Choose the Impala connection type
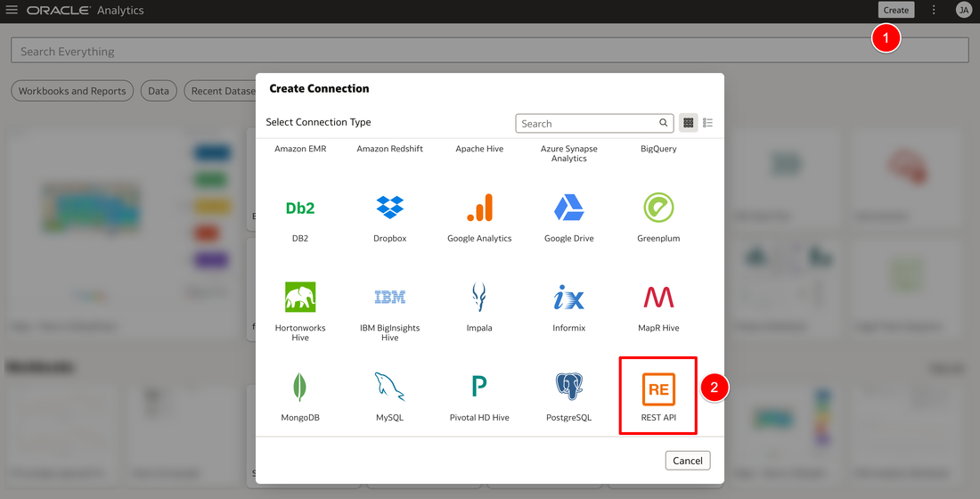This screenshot has width=980, height=499. pyautogui.click(x=479, y=307)
